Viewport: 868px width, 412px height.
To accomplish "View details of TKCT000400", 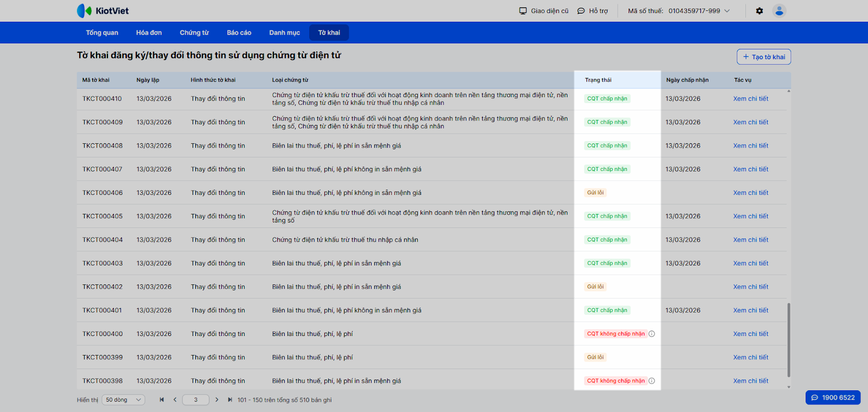I will click(x=751, y=334).
